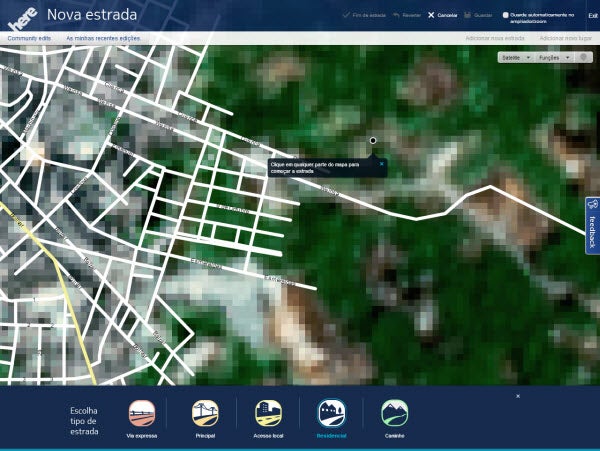
Task: Toggle the Guardar automaticamente checkbox
Action: click(506, 16)
